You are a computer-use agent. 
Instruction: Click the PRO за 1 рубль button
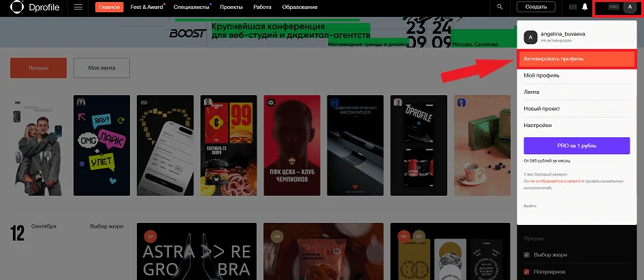(x=577, y=145)
